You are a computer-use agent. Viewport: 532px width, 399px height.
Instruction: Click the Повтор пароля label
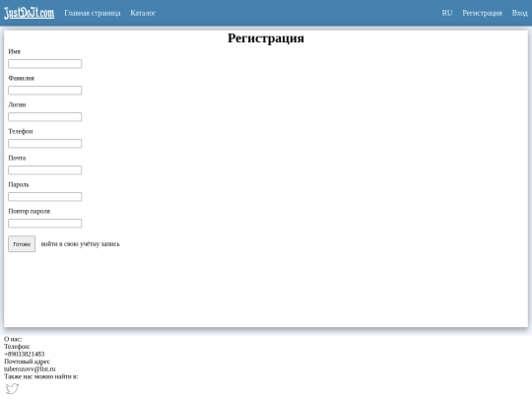point(30,212)
